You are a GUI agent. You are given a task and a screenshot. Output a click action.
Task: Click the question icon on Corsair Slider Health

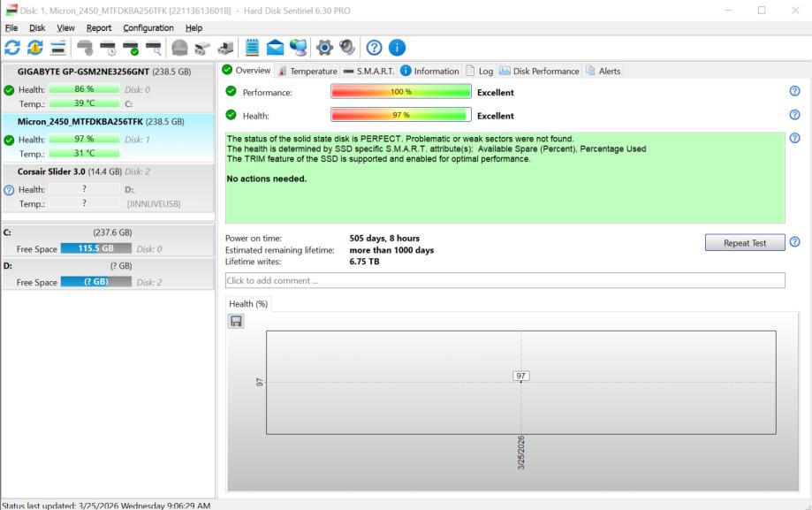click(x=9, y=190)
